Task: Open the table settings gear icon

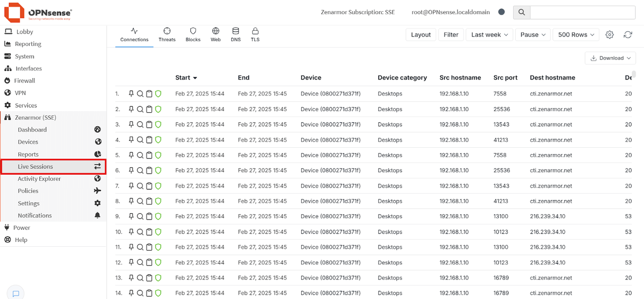Action: [x=609, y=35]
